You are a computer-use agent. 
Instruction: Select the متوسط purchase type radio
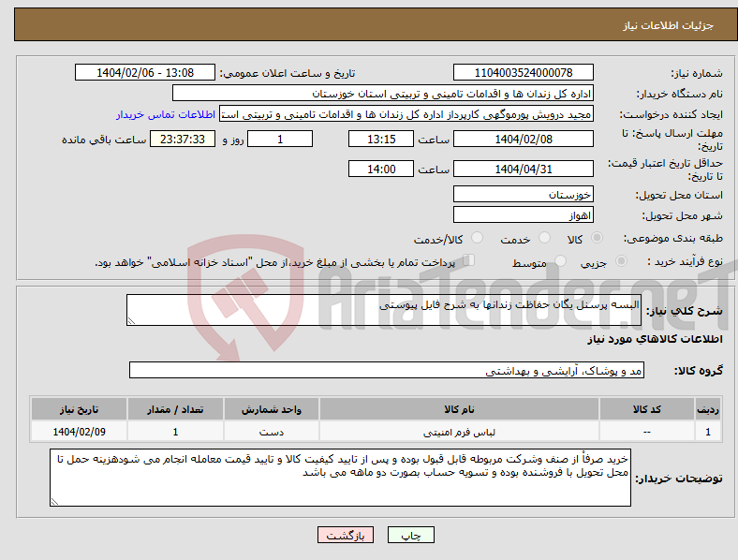[x=560, y=260]
